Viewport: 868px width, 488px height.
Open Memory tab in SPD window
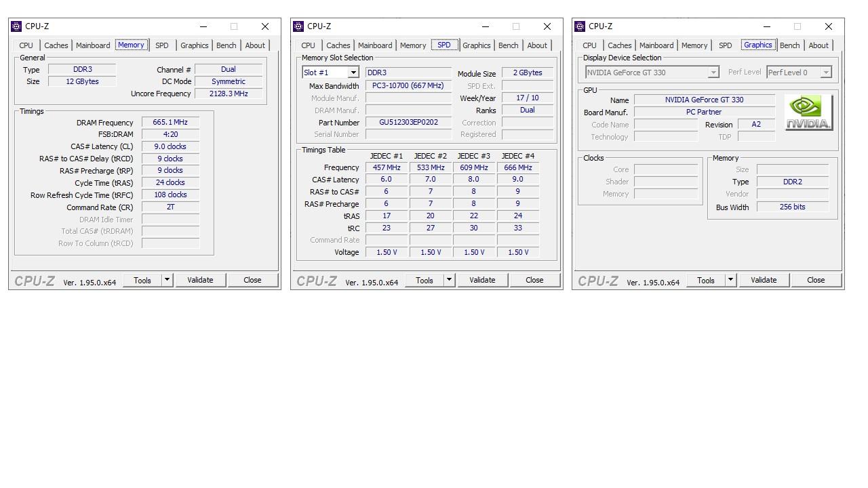click(413, 45)
